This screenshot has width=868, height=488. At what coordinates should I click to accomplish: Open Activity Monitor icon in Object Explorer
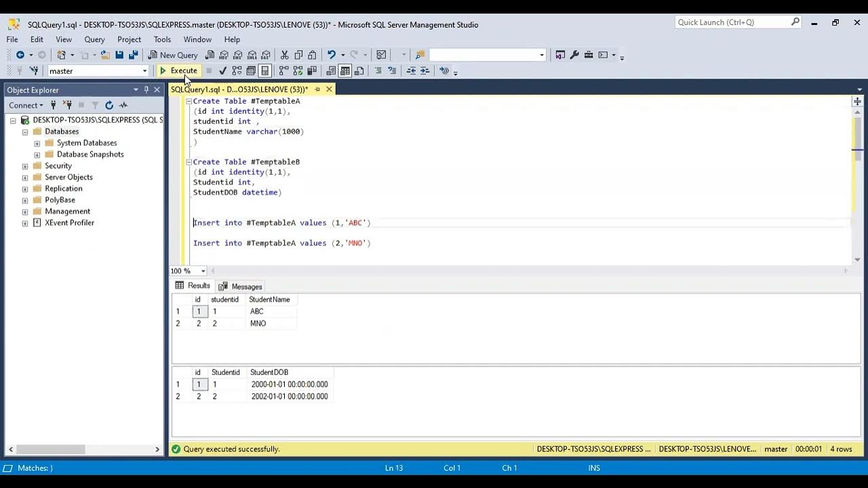click(123, 105)
